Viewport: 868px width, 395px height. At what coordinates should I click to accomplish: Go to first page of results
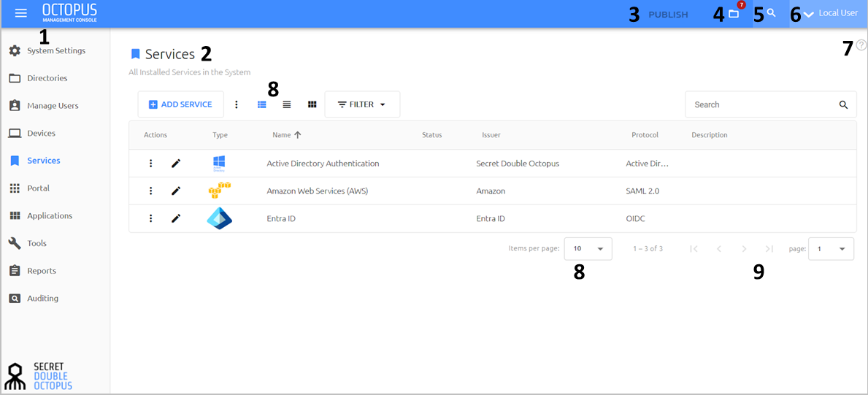pyautogui.click(x=694, y=249)
